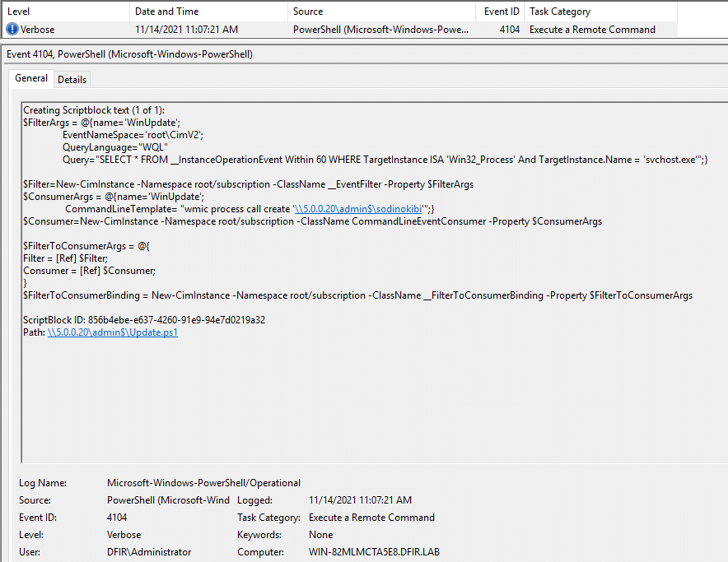Click the $ConsumerArgs WinUpdate line
Screen dimensions: 728x562
tap(114, 197)
